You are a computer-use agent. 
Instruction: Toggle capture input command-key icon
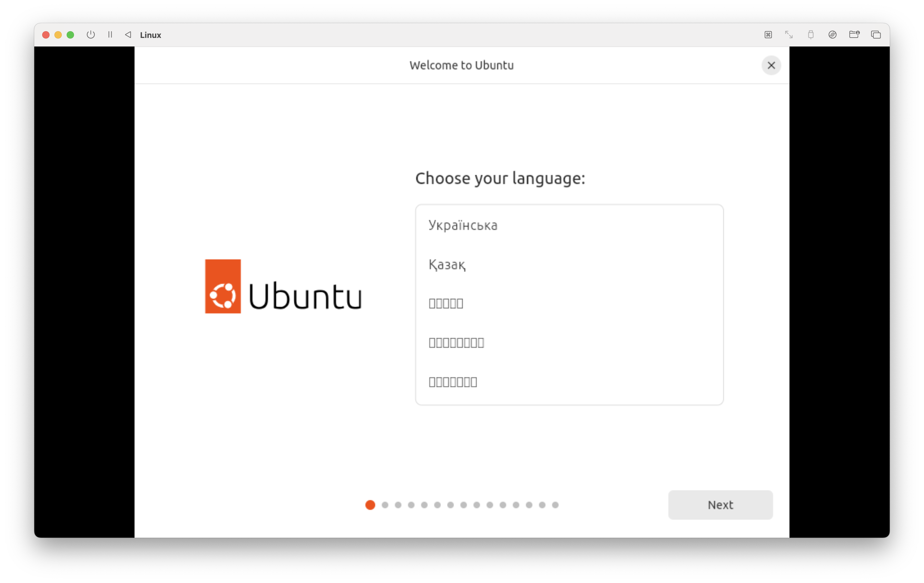click(768, 35)
